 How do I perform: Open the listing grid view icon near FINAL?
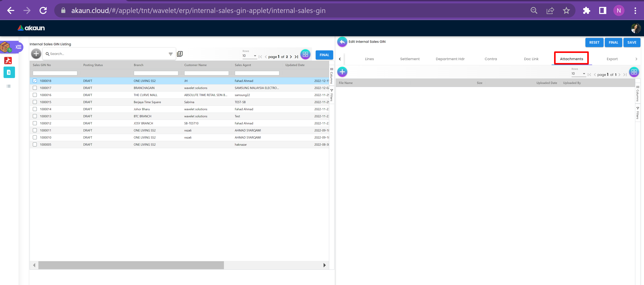point(305,54)
